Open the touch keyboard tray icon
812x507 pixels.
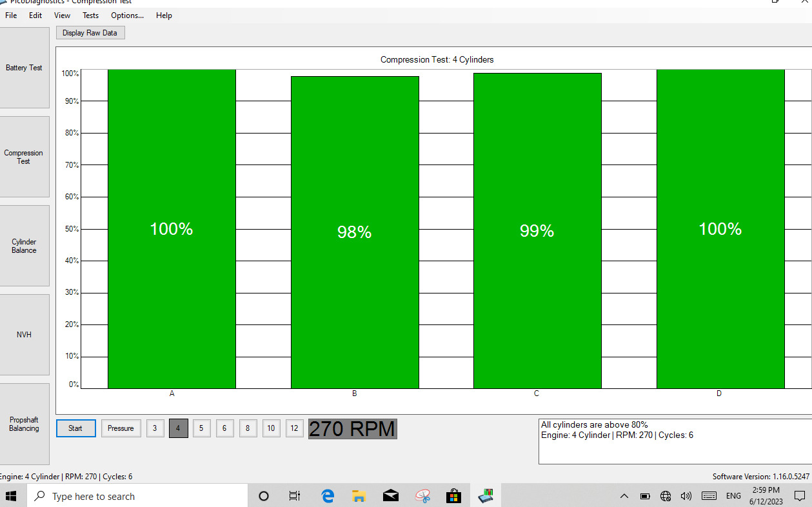click(x=709, y=496)
